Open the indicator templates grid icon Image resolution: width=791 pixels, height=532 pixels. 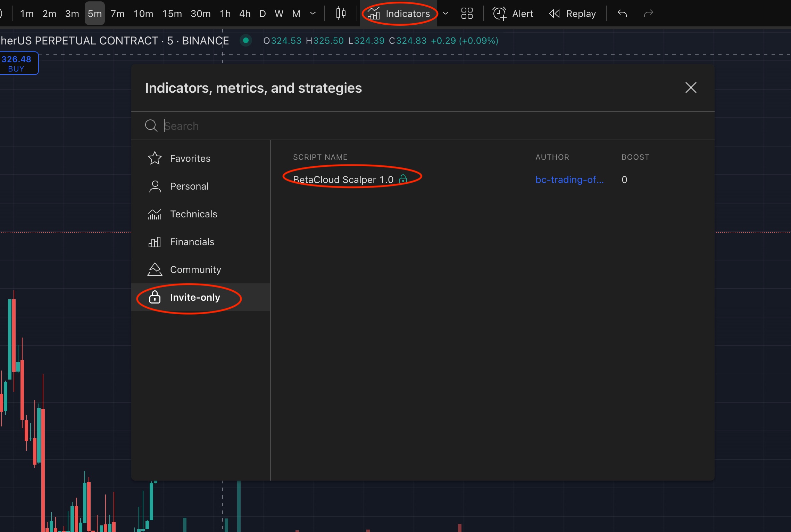pyautogui.click(x=467, y=14)
